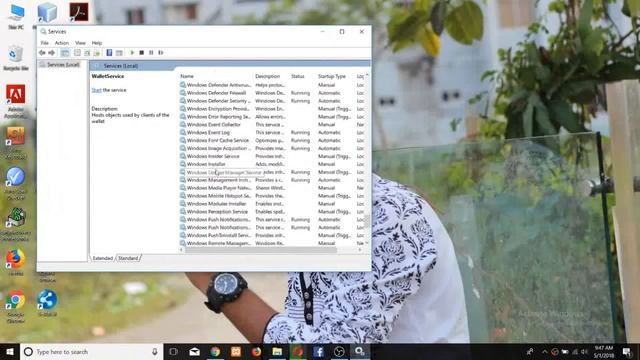
Task: Click the Start the service link
Action: 96,90
